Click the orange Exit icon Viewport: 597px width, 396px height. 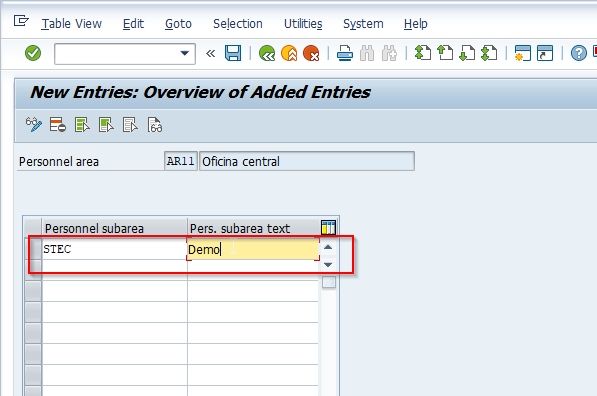point(289,53)
